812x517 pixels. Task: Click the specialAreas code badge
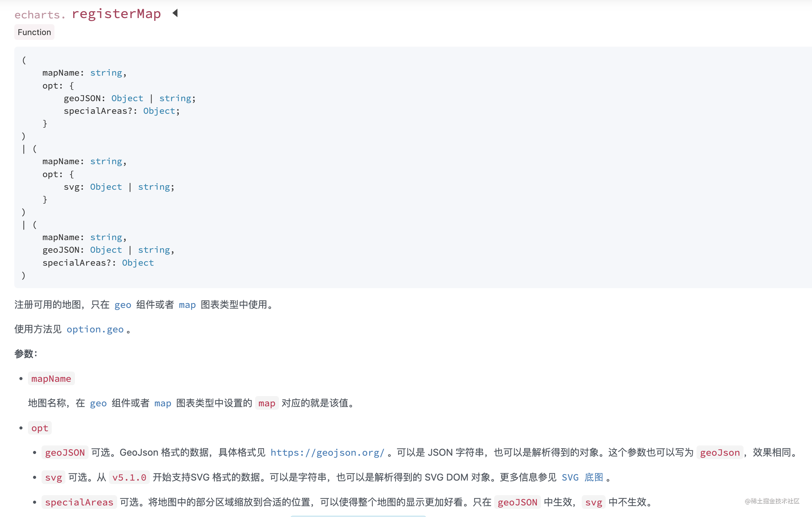(x=79, y=502)
